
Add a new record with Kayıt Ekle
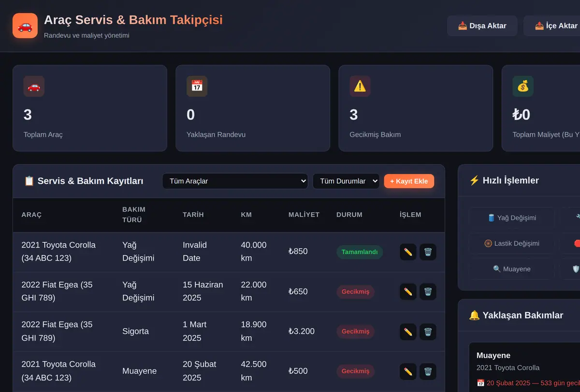click(409, 181)
